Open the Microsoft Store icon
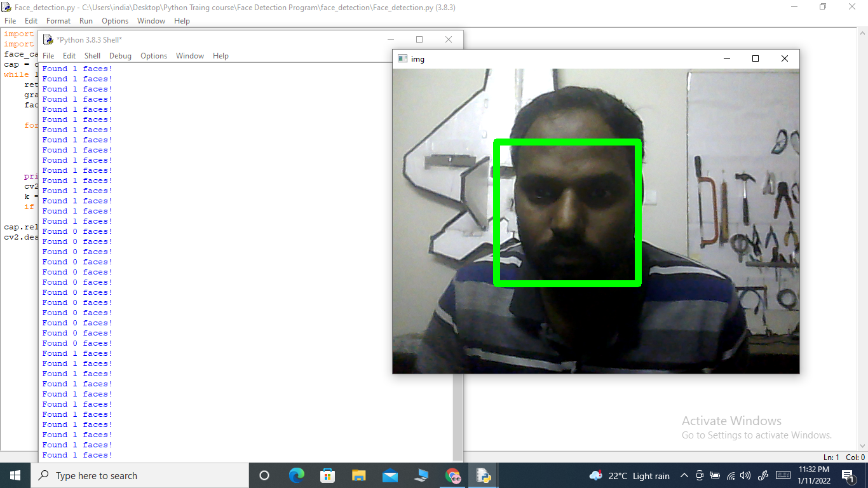Screen dimensions: 868x488 pyautogui.click(x=327, y=475)
